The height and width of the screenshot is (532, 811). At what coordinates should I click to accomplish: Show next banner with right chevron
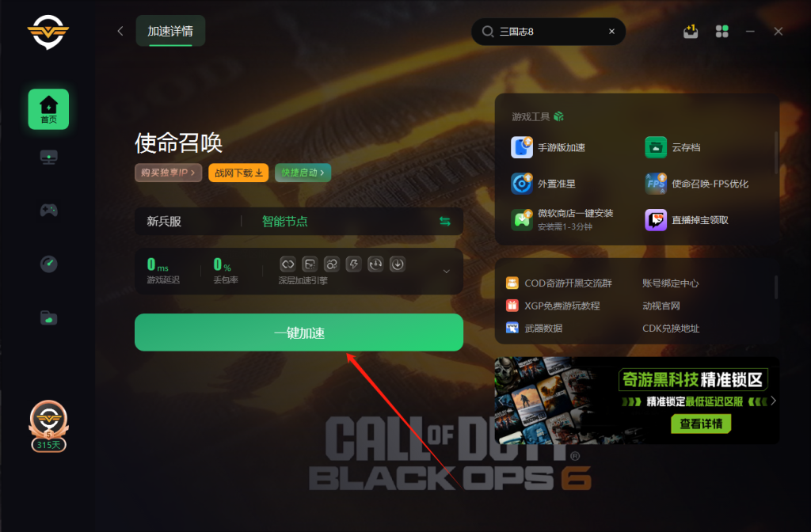773,401
